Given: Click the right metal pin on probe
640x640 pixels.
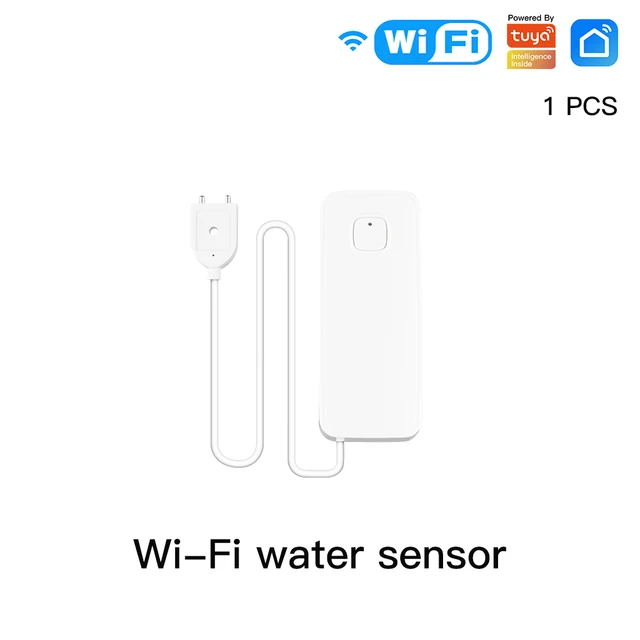Looking at the screenshot, I should [x=228, y=199].
